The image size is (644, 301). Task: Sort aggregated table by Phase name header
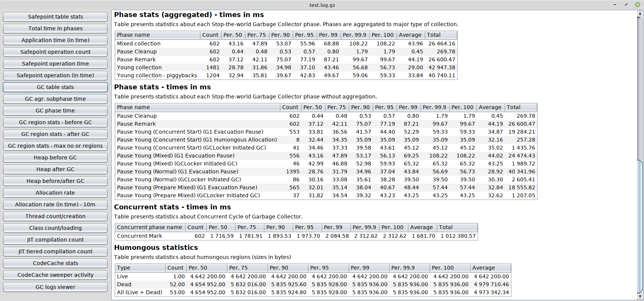[158, 35]
